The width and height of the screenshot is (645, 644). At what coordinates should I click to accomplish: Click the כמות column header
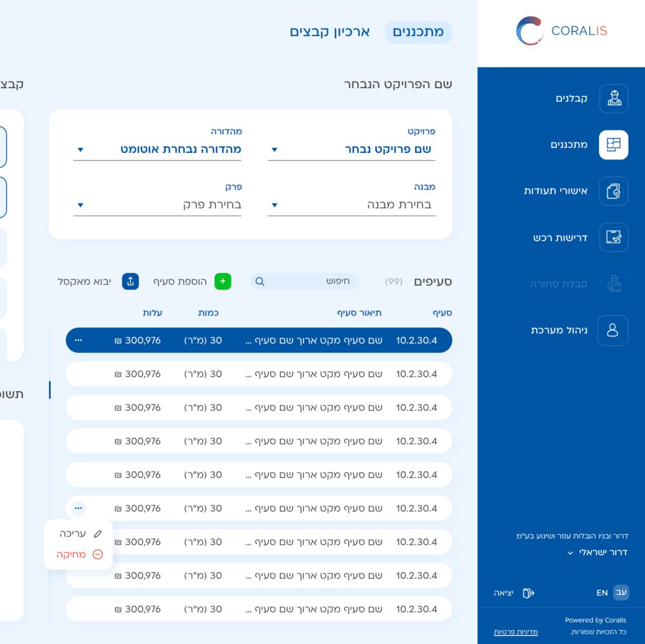tap(208, 313)
